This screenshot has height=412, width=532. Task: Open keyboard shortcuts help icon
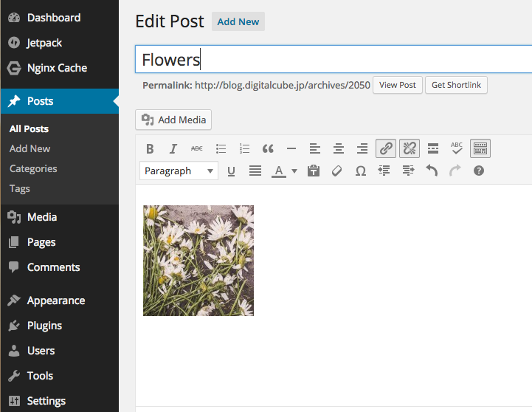(479, 171)
